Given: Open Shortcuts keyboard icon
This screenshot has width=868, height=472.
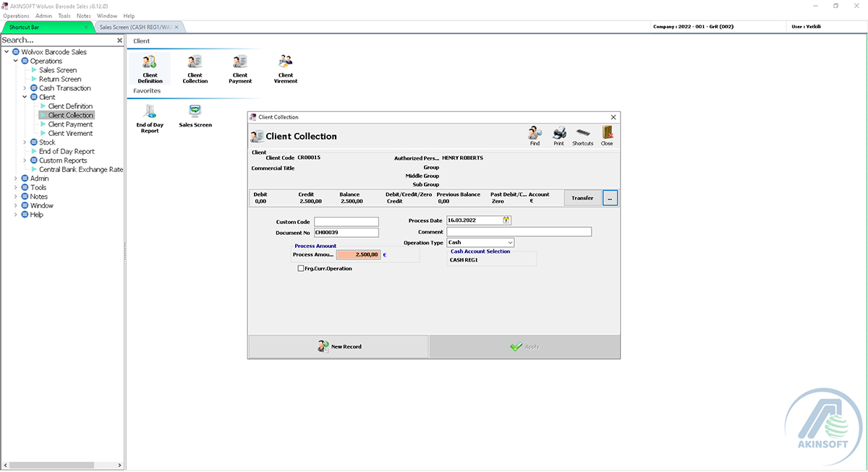Looking at the screenshot, I should click(x=583, y=136).
